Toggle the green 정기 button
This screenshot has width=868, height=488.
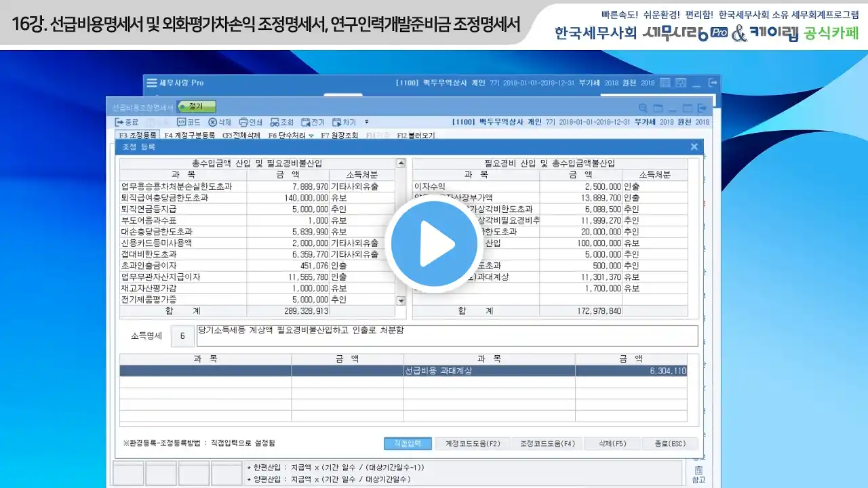pos(197,106)
